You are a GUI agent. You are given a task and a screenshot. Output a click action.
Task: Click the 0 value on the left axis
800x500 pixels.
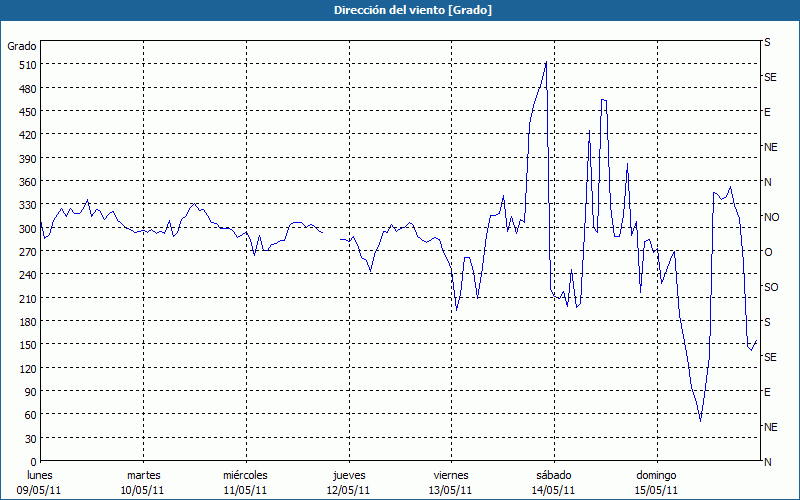pyautogui.click(x=34, y=462)
